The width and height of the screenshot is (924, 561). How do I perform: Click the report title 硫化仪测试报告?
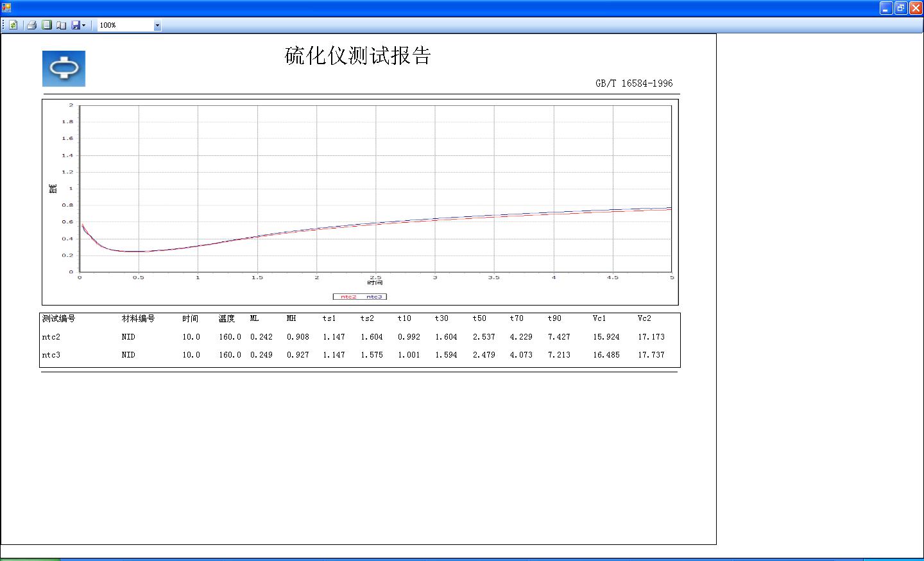(357, 56)
